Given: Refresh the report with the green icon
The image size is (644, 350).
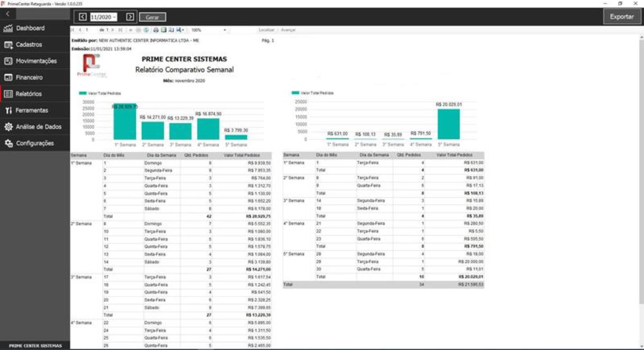Looking at the screenshot, I should point(146,30).
